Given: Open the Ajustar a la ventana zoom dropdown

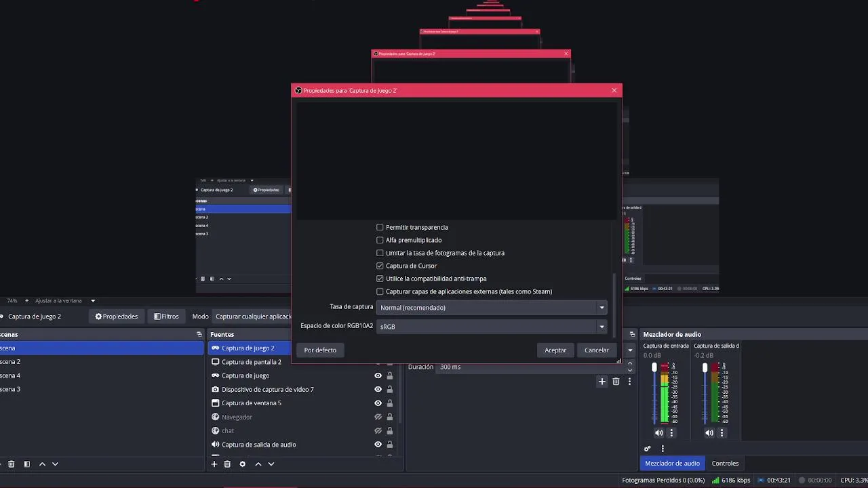Looking at the screenshot, I should pos(93,301).
